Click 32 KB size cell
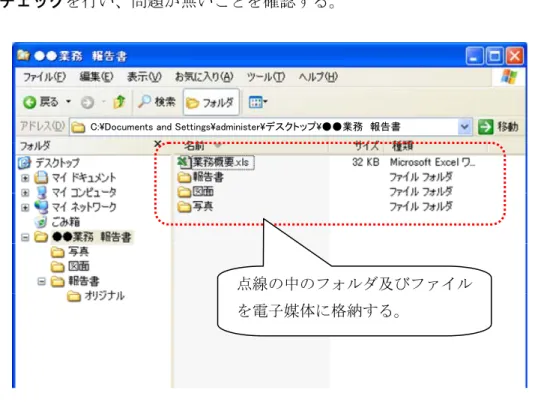 [366, 162]
